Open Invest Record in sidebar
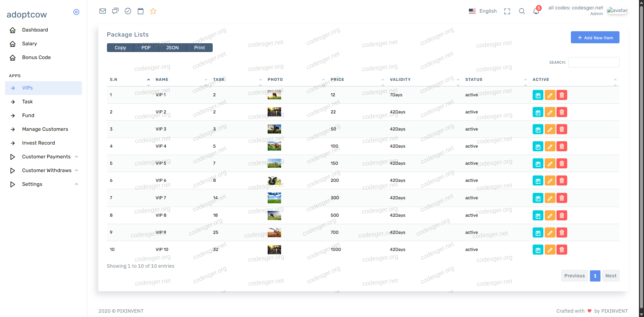 pos(39,143)
